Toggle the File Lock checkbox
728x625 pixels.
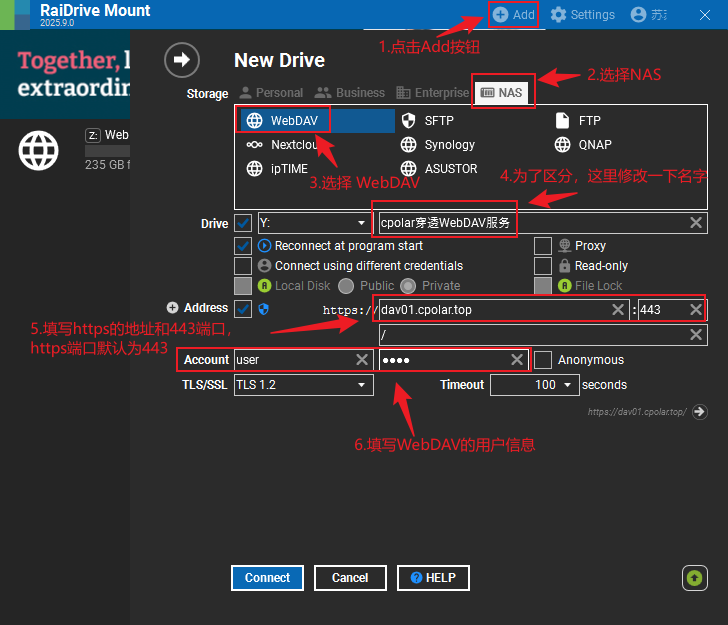tap(543, 286)
